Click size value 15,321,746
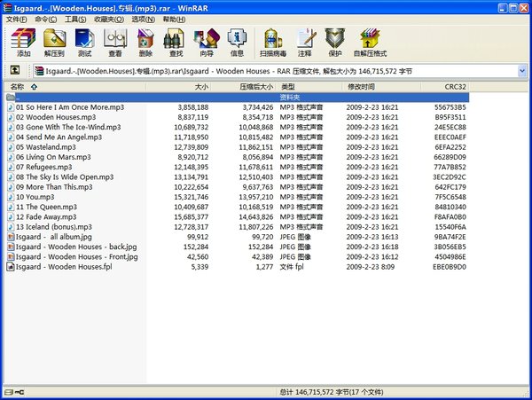The height and width of the screenshot is (400, 532). 192,197
